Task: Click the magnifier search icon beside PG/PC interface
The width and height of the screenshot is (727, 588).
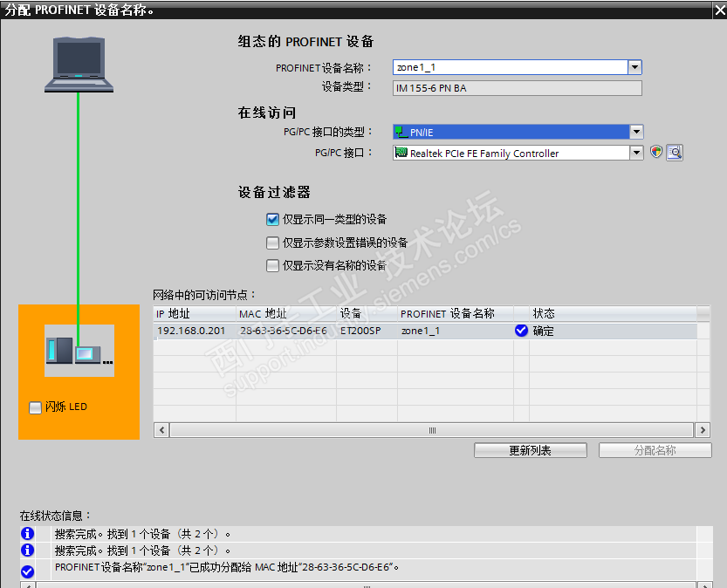Action: (x=675, y=153)
